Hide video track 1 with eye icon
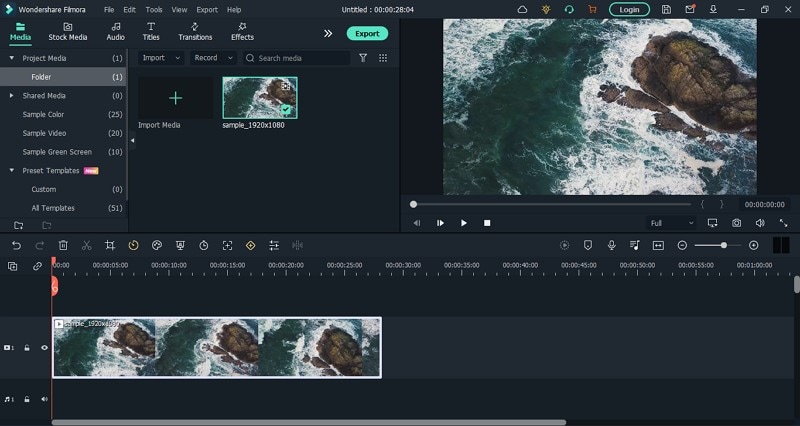 pos(44,348)
